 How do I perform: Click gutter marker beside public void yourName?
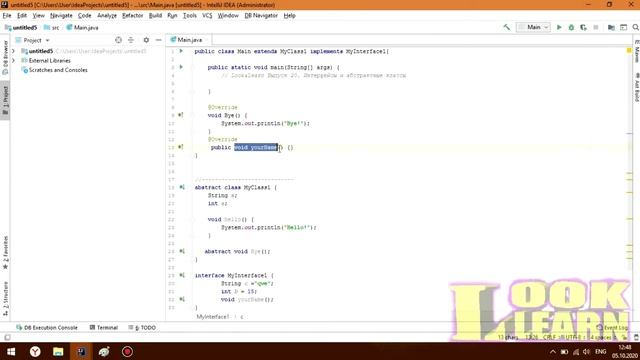coord(181,147)
